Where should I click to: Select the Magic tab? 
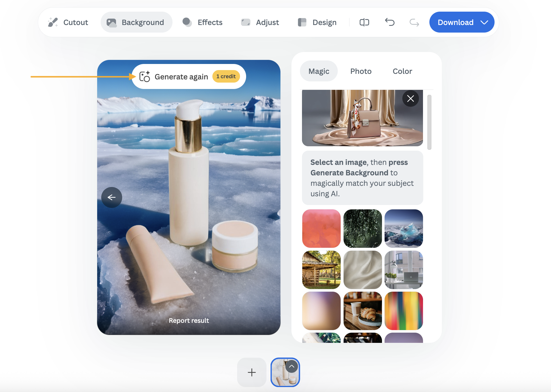pos(319,71)
